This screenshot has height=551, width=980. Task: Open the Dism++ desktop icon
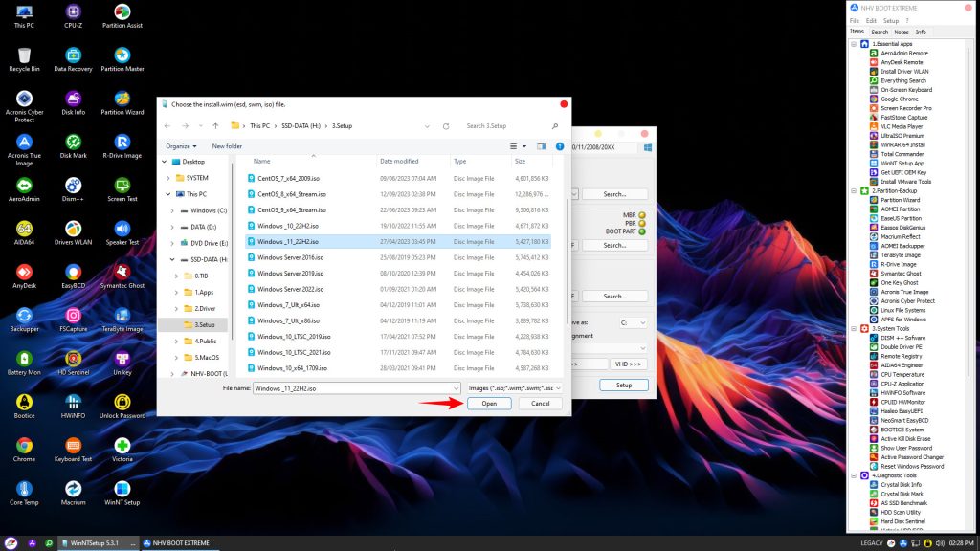73,189
